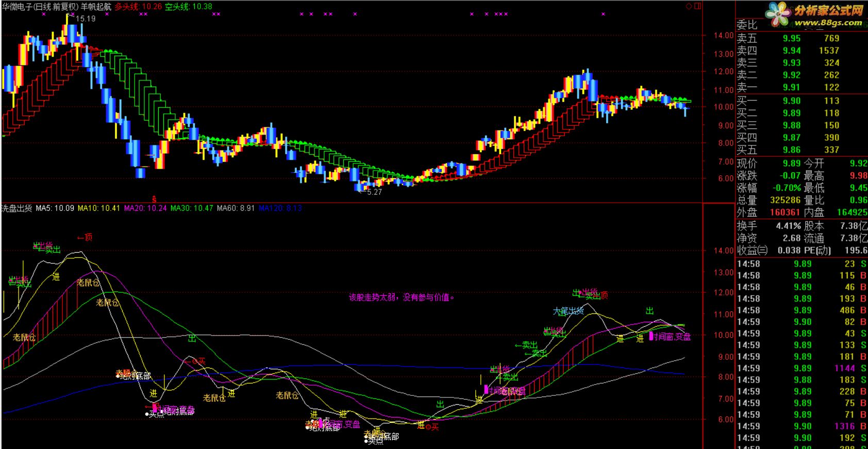Click the red split-window square icon
This screenshot has width=868, height=449.
697,6
